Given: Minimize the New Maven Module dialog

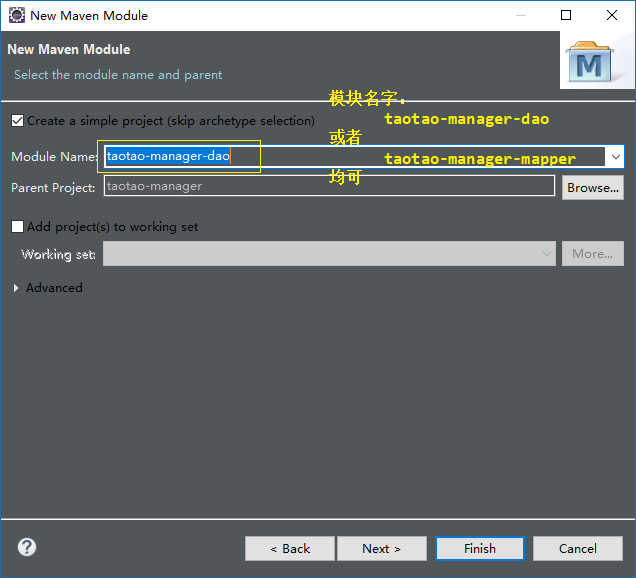Looking at the screenshot, I should pyautogui.click(x=521, y=15).
